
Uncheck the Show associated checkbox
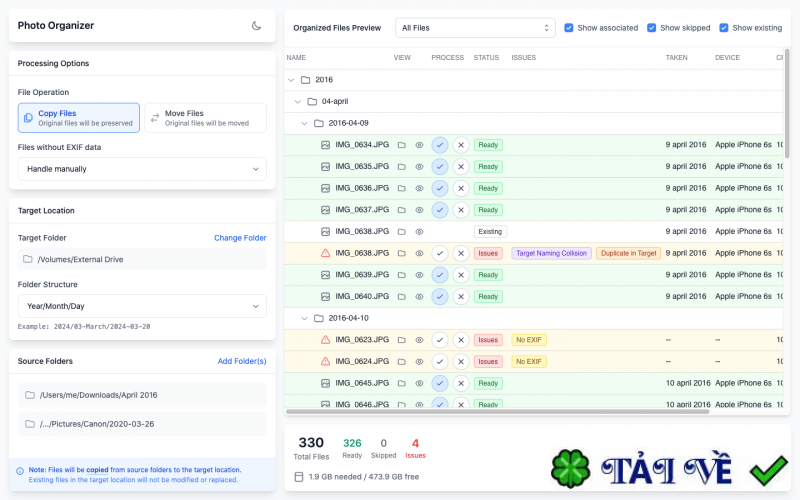[569, 28]
